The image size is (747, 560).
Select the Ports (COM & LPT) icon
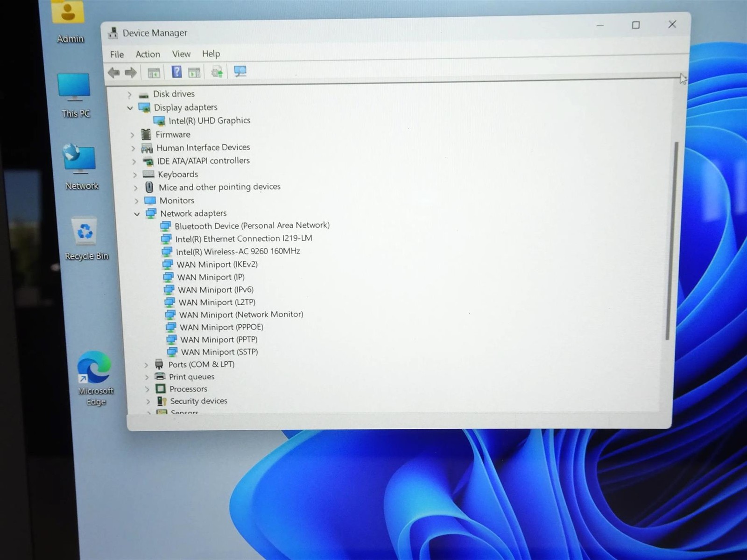[x=159, y=364]
